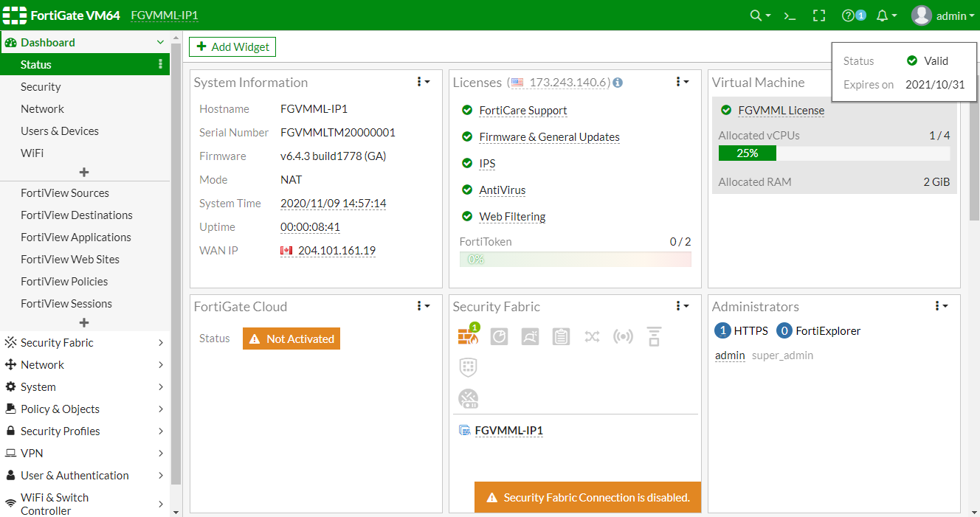
Task: Toggle full screen mode icon in header
Action: click(819, 15)
